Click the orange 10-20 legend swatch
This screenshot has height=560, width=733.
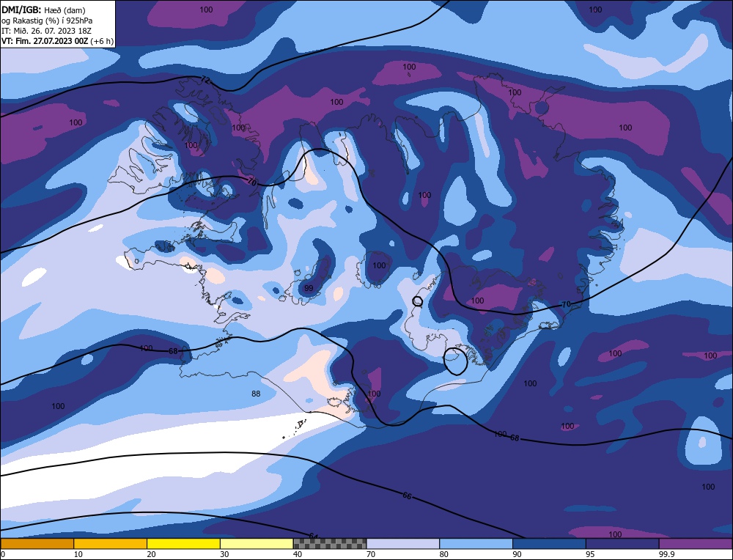[111, 544]
